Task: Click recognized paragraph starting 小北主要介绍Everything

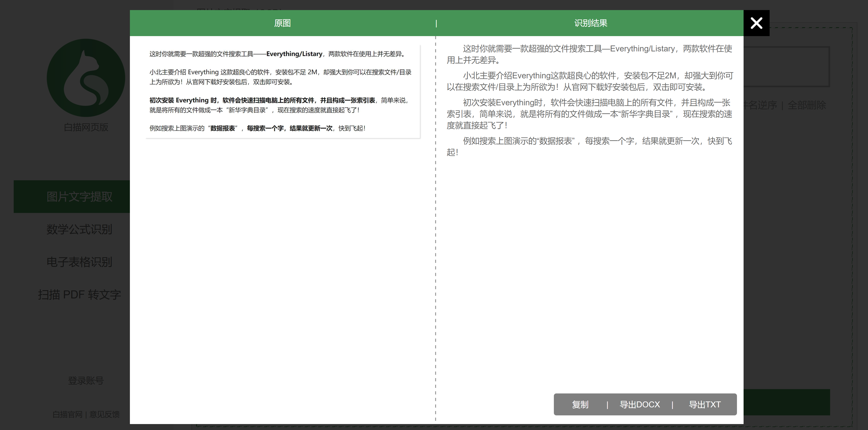Action: coord(590,81)
